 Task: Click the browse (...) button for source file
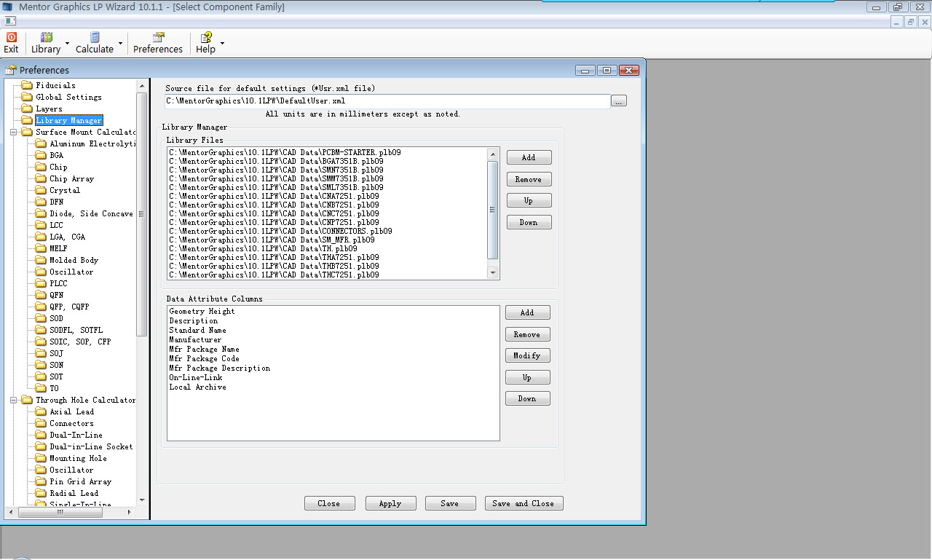click(x=619, y=101)
